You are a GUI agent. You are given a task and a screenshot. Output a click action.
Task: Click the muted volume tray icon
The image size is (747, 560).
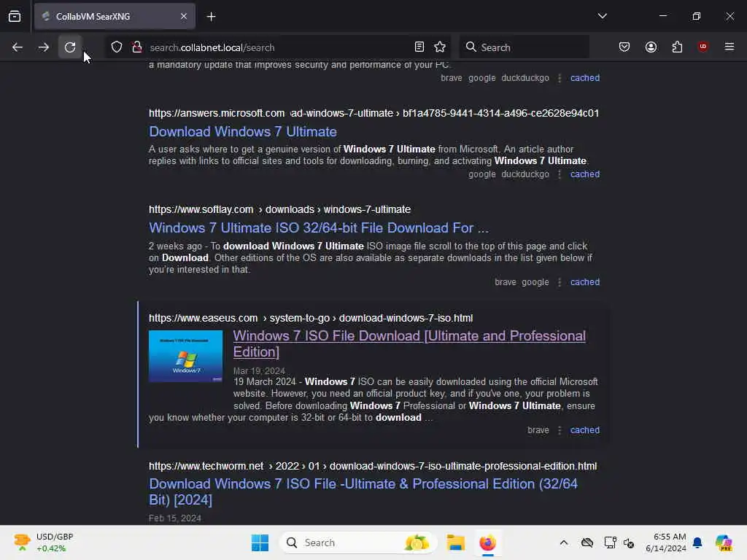pyautogui.click(x=629, y=542)
